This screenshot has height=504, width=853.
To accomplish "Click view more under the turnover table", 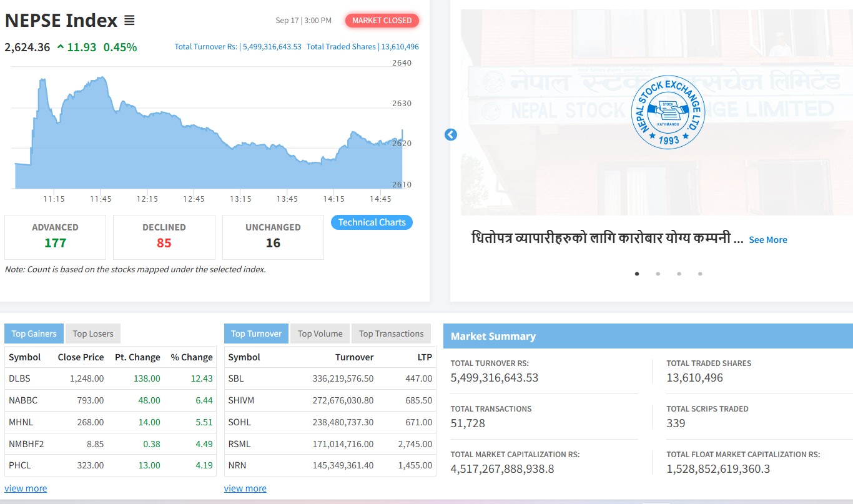I will [245, 488].
